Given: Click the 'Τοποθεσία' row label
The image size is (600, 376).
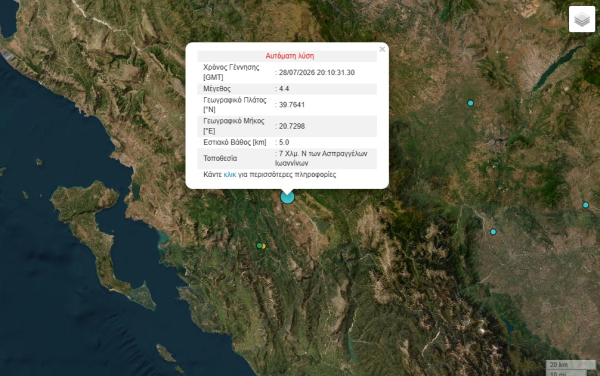Looking at the screenshot, I should (x=220, y=158).
